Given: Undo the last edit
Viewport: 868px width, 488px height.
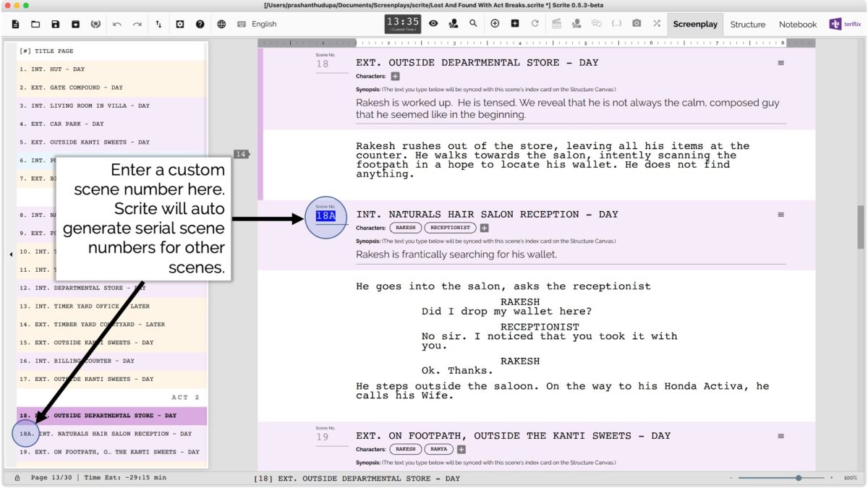Looking at the screenshot, I should pyautogui.click(x=116, y=24).
